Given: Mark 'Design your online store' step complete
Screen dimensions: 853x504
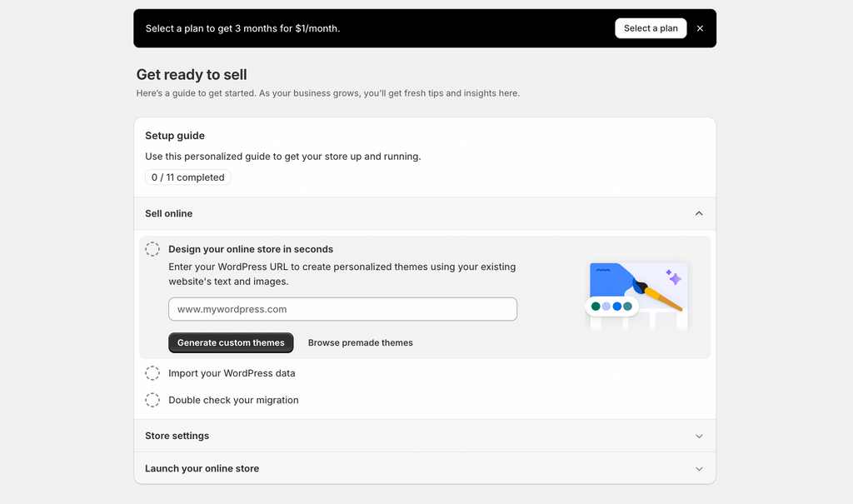Looking at the screenshot, I should [x=152, y=249].
